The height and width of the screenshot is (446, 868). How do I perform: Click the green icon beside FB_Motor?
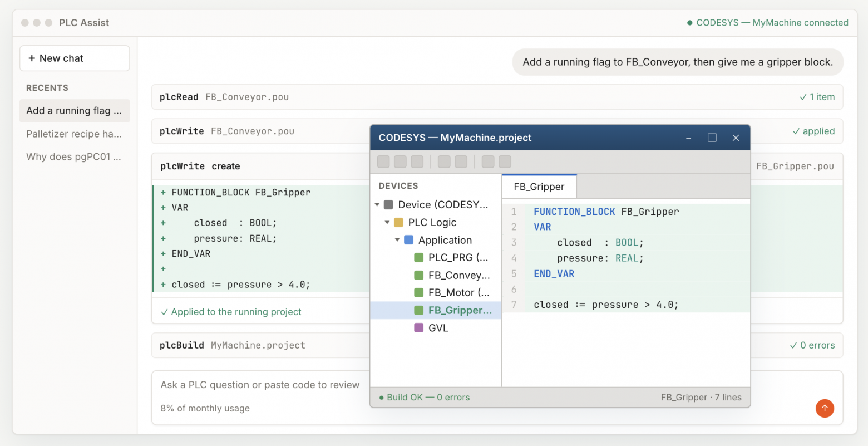(419, 293)
